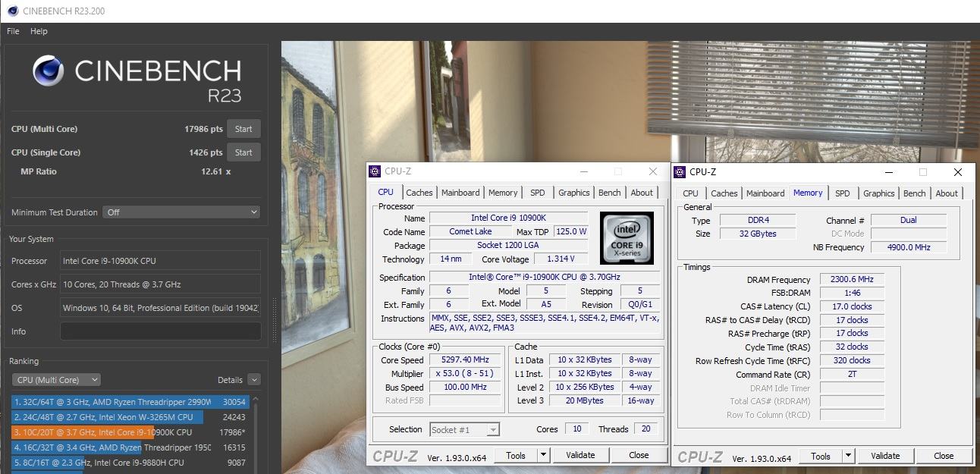The height and width of the screenshot is (474, 980).
Task: Click the Level 3 cache 20 MBytes value
Action: [584, 400]
